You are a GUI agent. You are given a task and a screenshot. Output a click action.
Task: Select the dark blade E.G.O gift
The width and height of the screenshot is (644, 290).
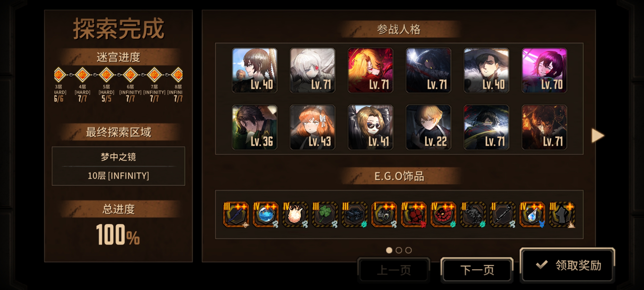tap(236, 214)
